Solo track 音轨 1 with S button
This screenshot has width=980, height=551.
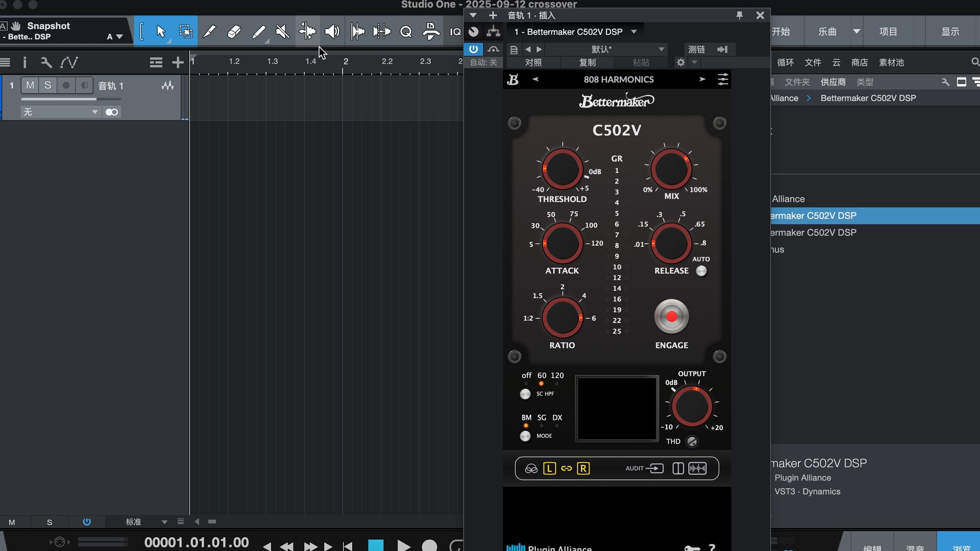(x=47, y=85)
